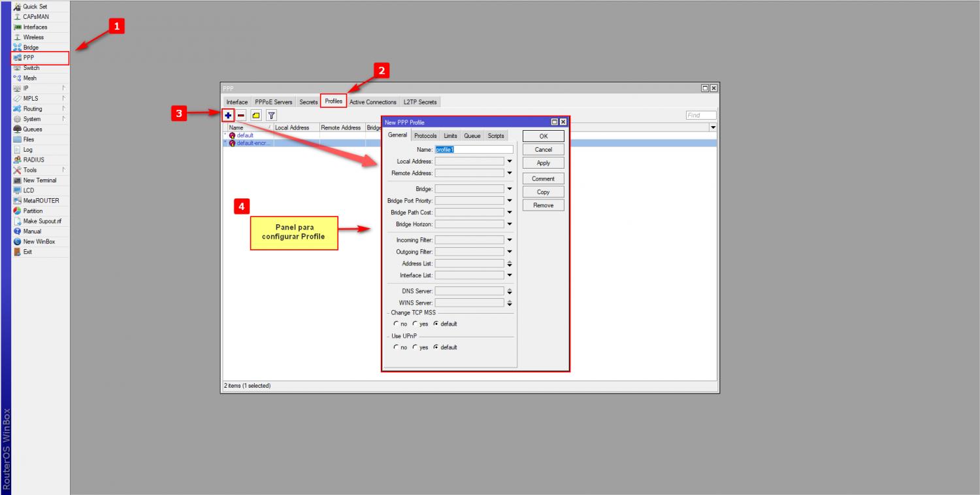Expand the Local Address dropdown arrow
The height and width of the screenshot is (495, 980).
pyautogui.click(x=509, y=162)
